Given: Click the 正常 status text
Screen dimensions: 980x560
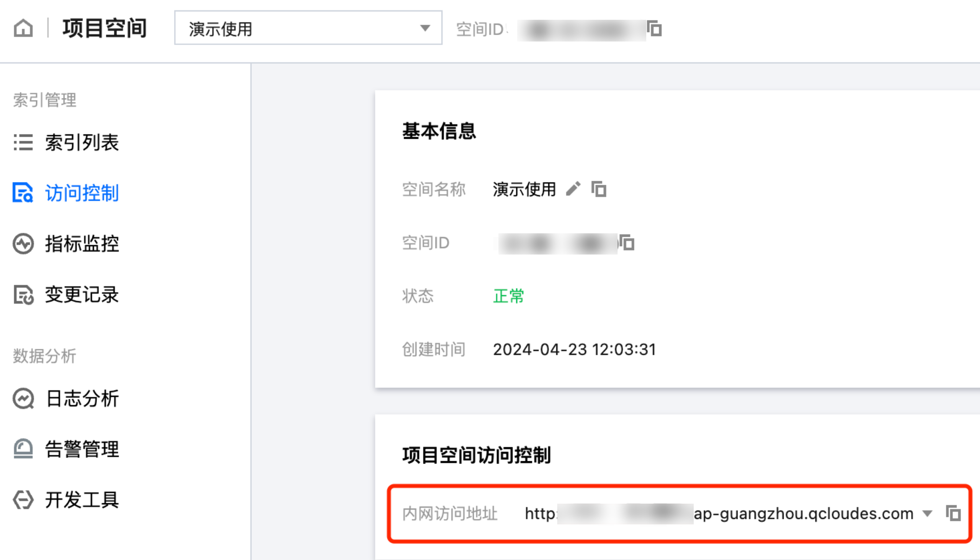Looking at the screenshot, I should [508, 296].
